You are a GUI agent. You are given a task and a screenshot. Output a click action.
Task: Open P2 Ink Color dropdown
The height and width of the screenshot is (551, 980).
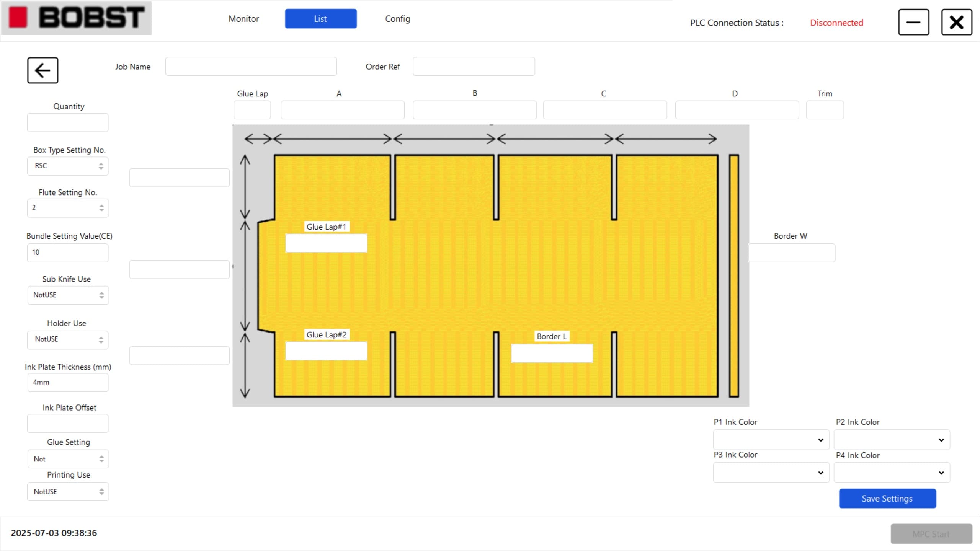892,440
